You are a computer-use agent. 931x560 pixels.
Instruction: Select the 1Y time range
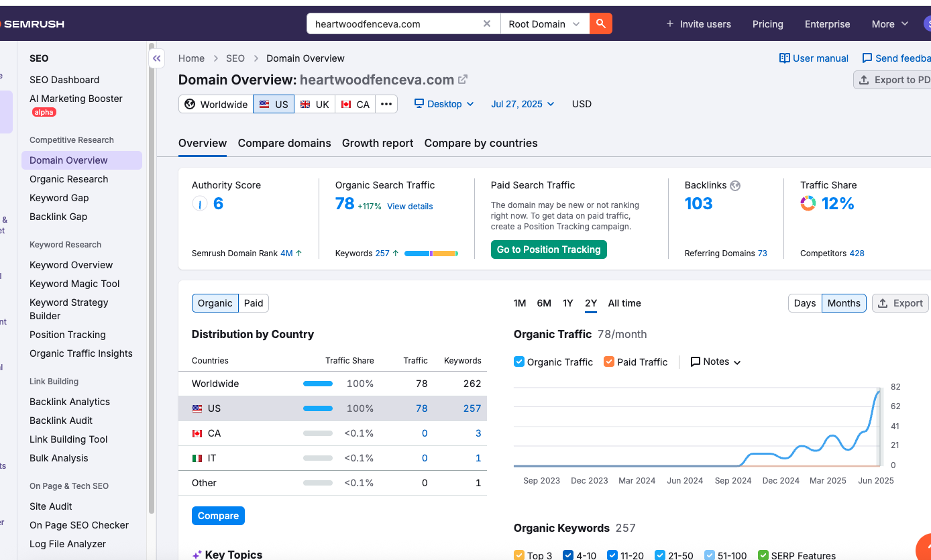(x=568, y=303)
